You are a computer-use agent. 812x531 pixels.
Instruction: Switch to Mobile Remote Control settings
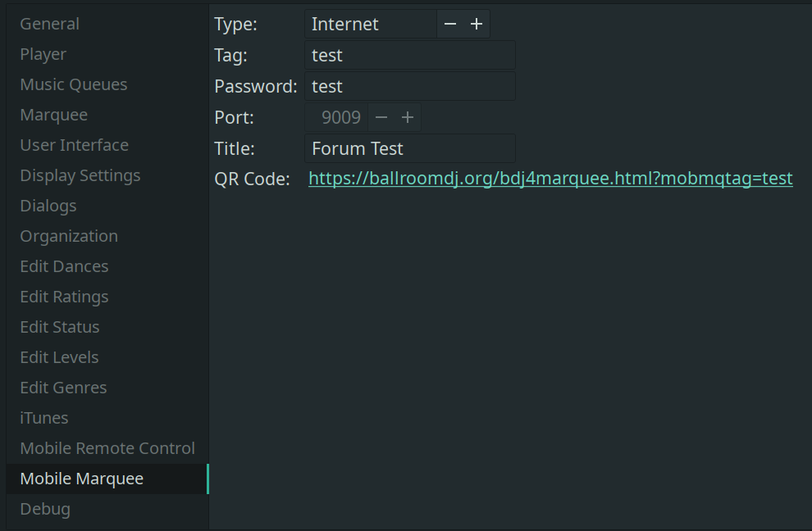[107, 449]
